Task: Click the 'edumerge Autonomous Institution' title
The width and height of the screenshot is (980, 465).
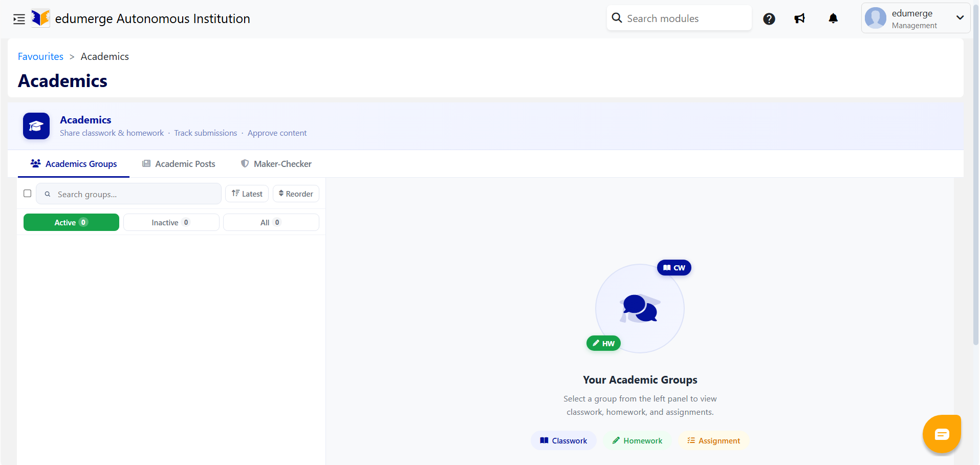Action: click(153, 18)
